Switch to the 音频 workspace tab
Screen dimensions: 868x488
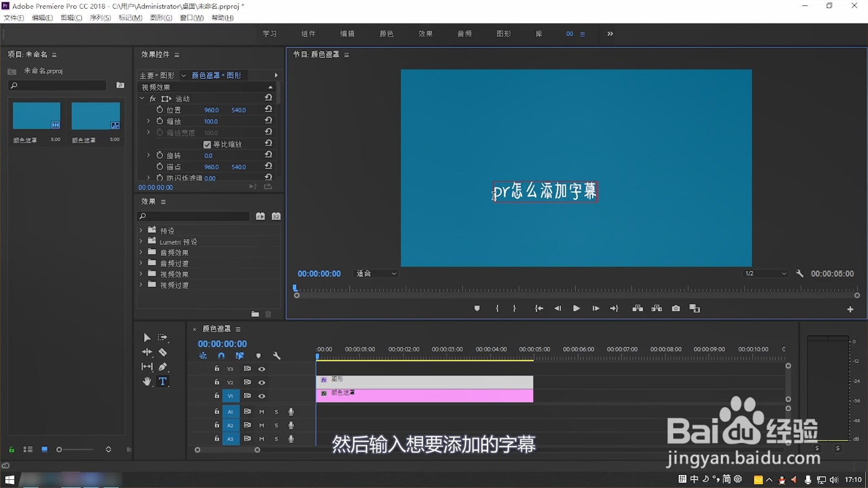click(464, 34)
